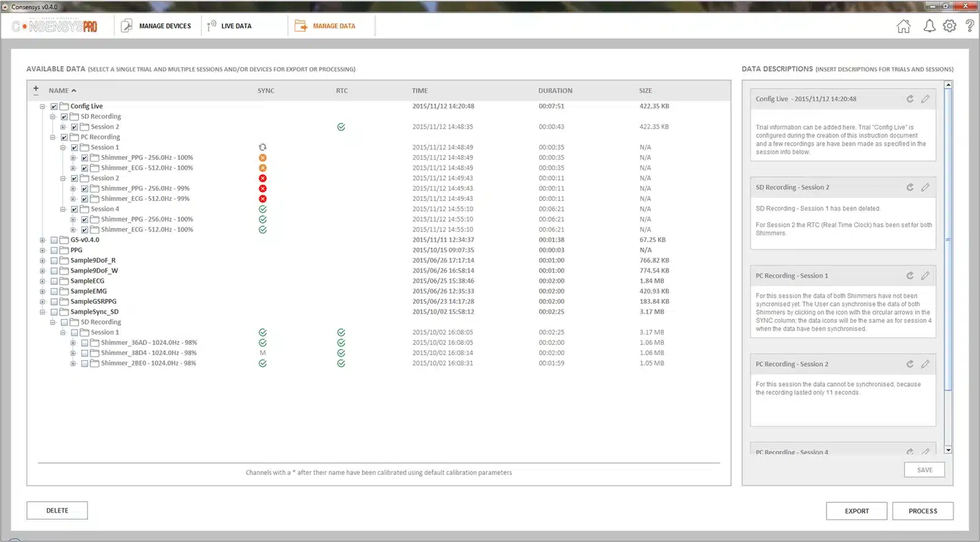This screenshot has width=980, height=542.
Task: Expand the Shimmer_2BE0 device node
Action: 73,363
